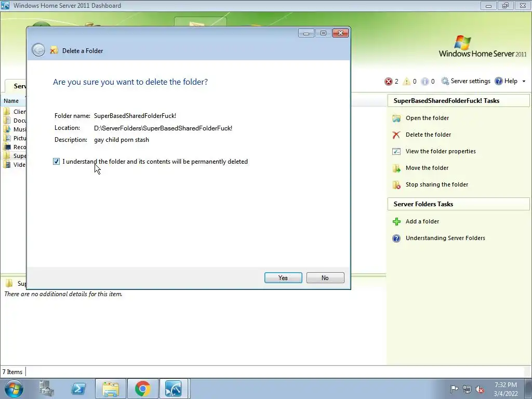Screen dimensions: 532x399
Task: Click the Stop sharing the folder icon
Action: tap(396, 184)
